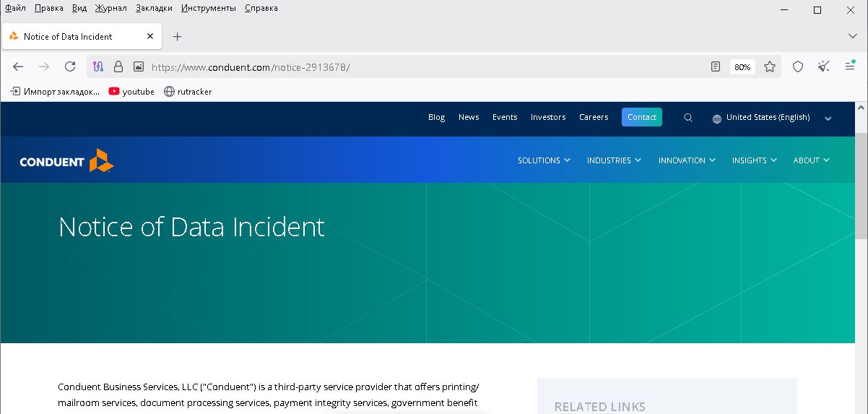The image size is (868, 414).
Task: Bookmark this page with the star icon
Action: coord(770,66)
